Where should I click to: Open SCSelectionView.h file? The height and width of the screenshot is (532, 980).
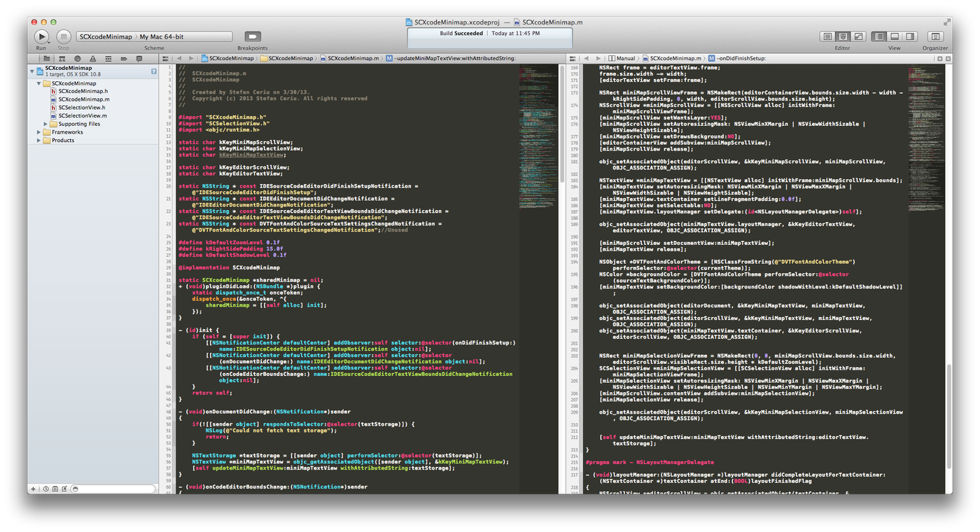coord(77,108)
